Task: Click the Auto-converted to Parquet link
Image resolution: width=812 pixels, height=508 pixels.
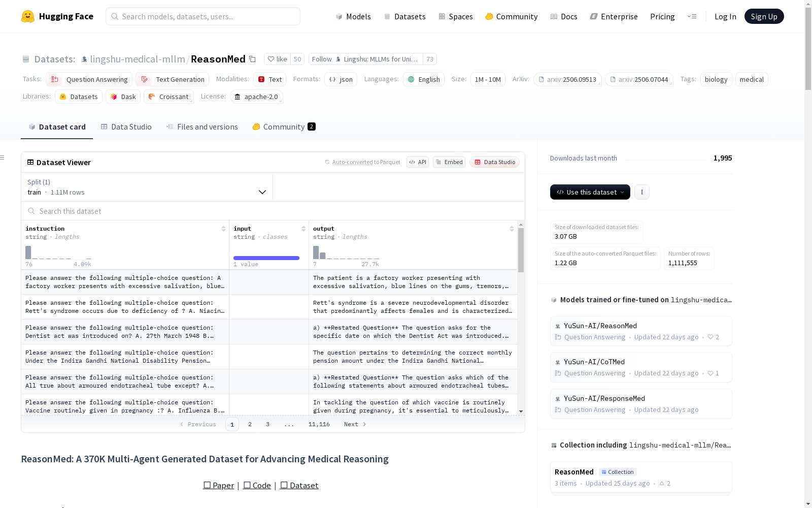Action: (366, 162)
